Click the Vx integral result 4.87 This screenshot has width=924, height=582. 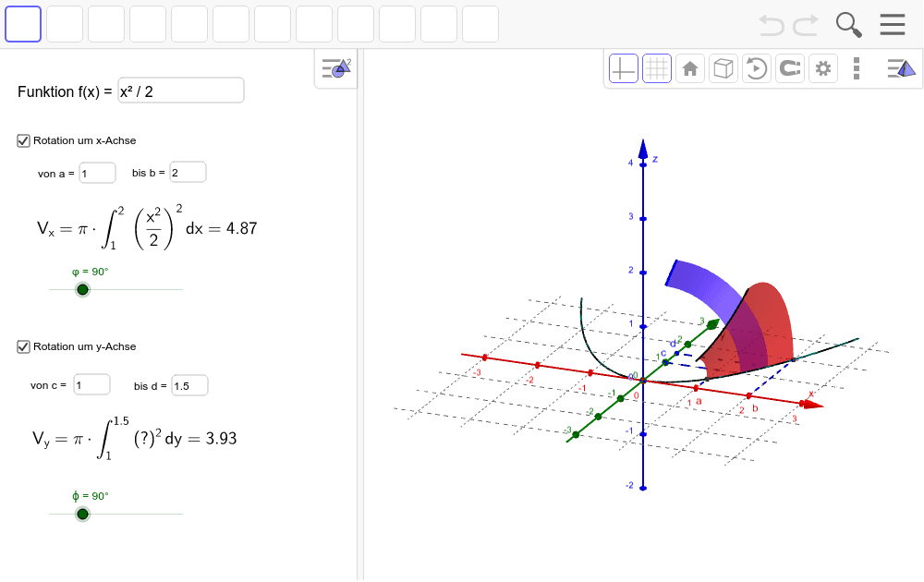241,228
